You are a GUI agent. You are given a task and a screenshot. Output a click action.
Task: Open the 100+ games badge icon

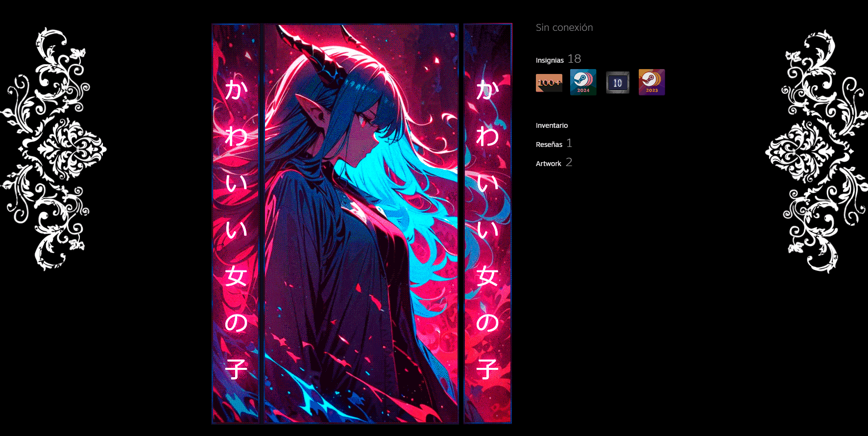(x=549, y=82)
